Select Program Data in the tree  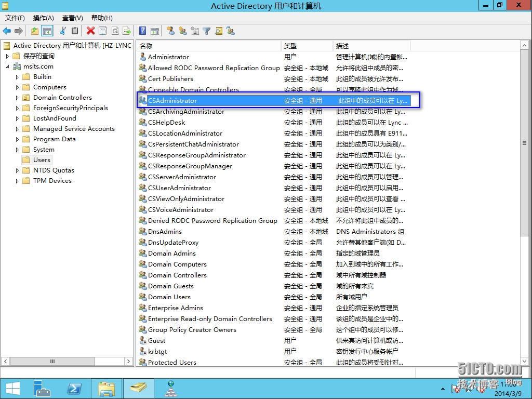pos(54,139)
